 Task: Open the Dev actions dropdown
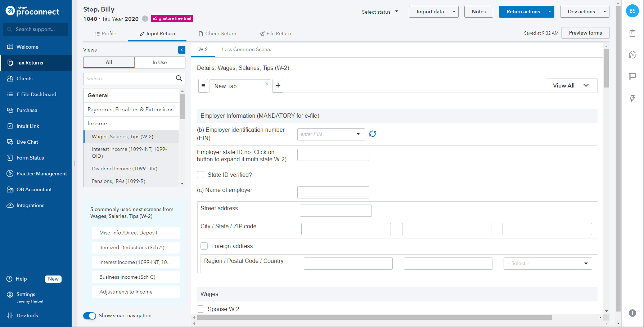[585, 12]
